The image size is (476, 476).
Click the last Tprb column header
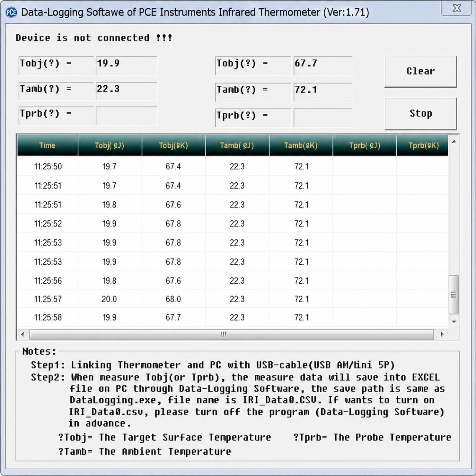pyautogui.click(x=423, y=146)
